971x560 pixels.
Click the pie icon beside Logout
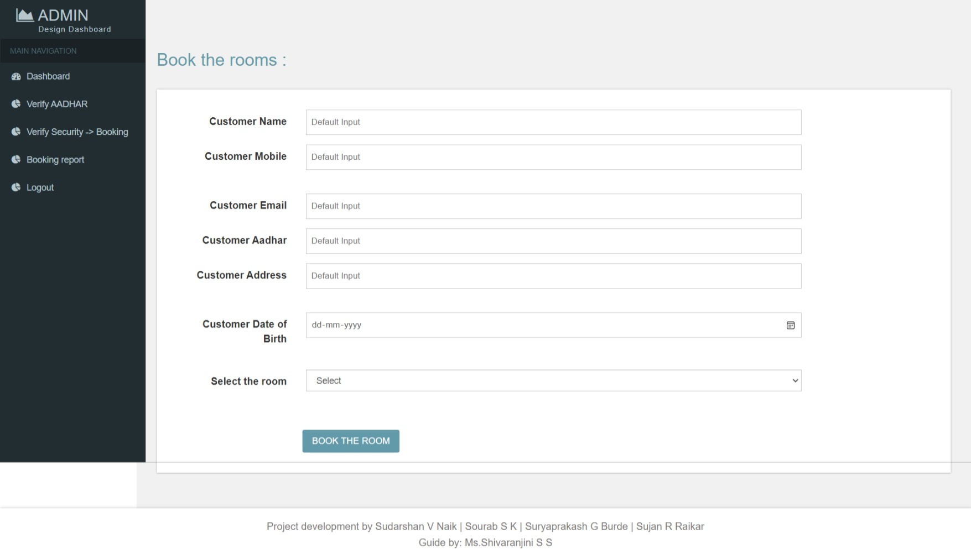16,187
